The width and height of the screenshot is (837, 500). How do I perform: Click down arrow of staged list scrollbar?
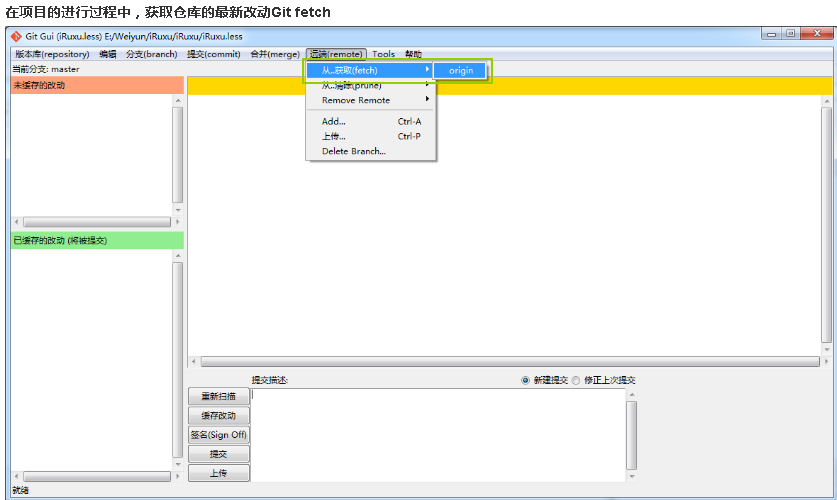(178, 465)
